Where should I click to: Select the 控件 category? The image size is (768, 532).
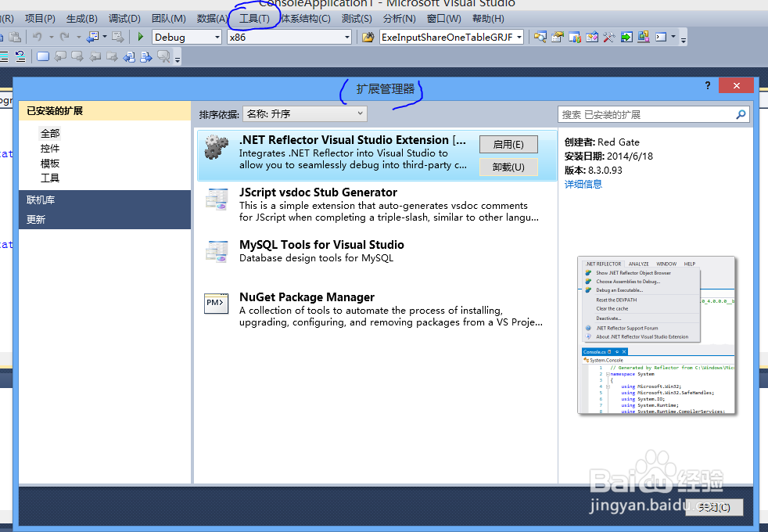[x=50, y=149]
